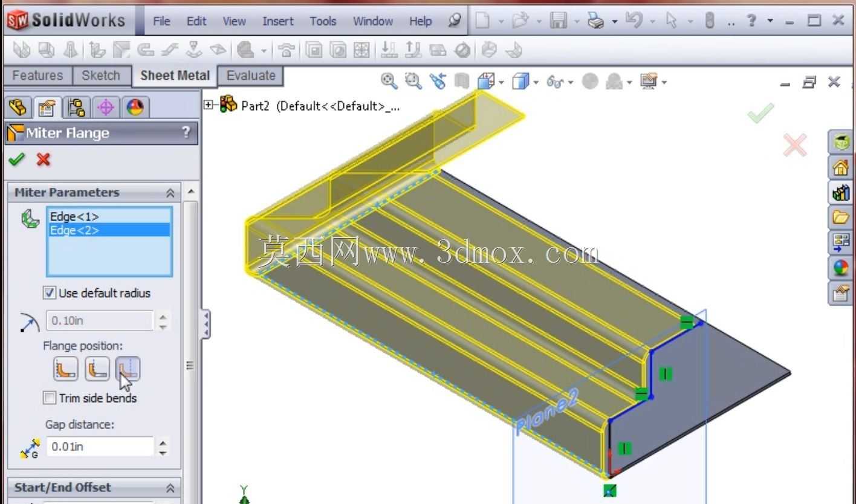
Task: Open the Save dropdown arrow
Action: (x=577, y=22)
